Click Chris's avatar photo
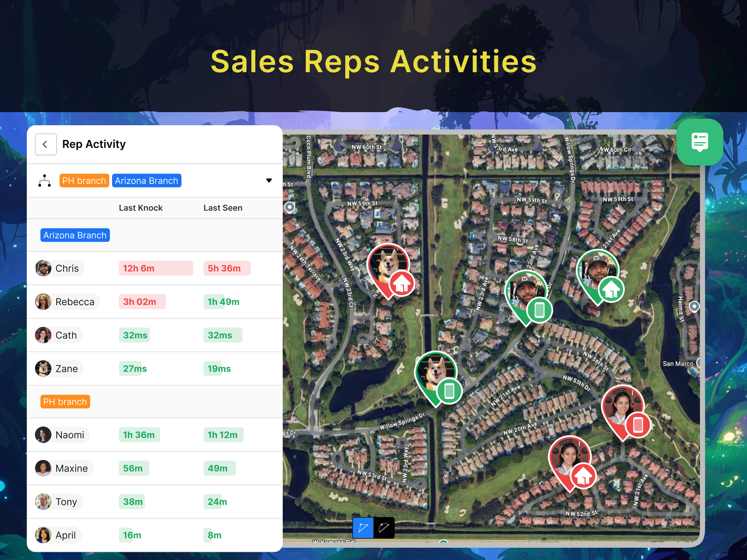The width and height of the screenshot is (747, 560). (x=43, y=268)
